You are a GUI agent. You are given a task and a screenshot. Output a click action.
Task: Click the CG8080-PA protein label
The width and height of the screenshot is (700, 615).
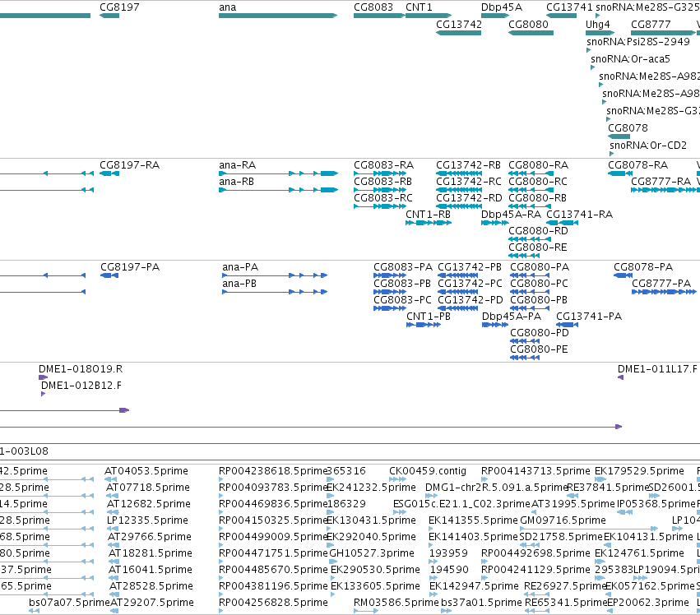point(540,267)
